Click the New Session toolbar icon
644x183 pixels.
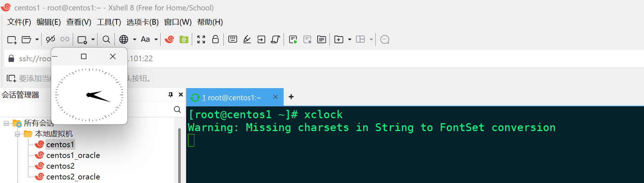(x=11, y=39)
